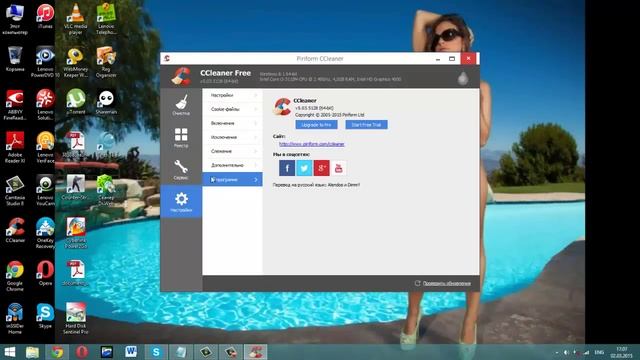Open Counter-Strike desktop shortcut
Image resolution: width=640 pixels, height=360 pixels.
76,187
